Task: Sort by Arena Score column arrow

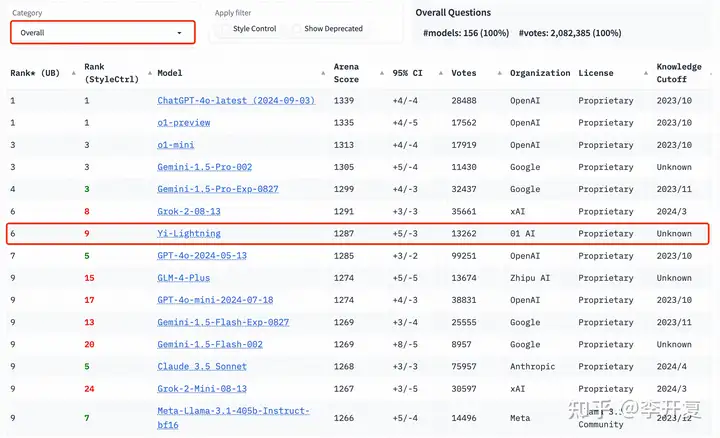Action: point(382,73)
